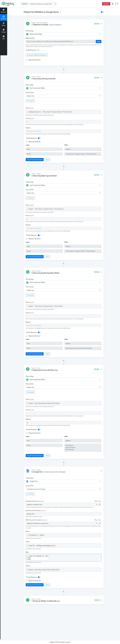The image size is (120, 644).
Task: Collapse the Google Docs step 6
Action: coord(101,471)
